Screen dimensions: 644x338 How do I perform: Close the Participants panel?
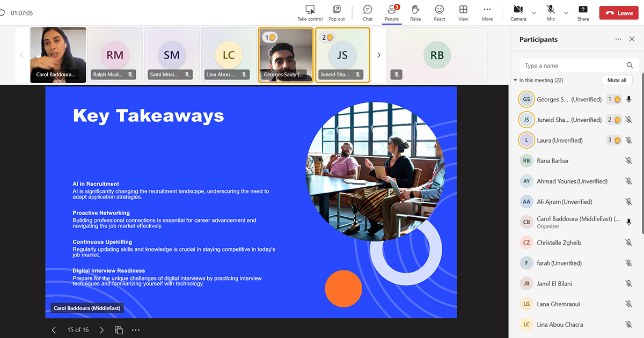click(632, 39)
